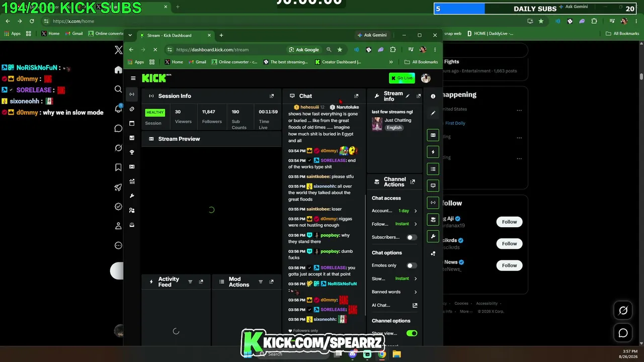Click the pencil icon in right rail
Image resolution: width=644 pixels, height=362 pixels.
pos(433,113)
